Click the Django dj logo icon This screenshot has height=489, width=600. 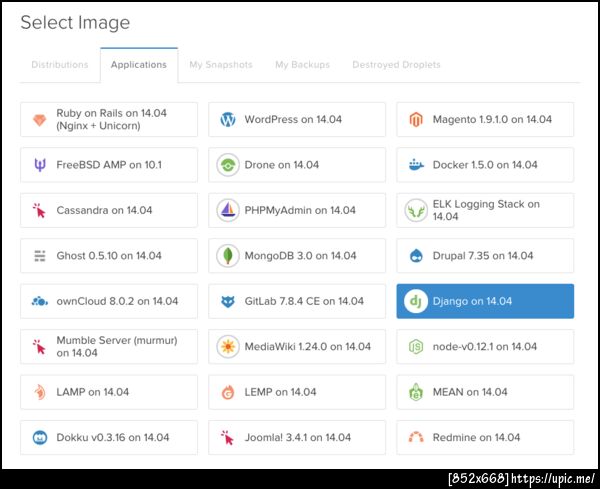416,301
